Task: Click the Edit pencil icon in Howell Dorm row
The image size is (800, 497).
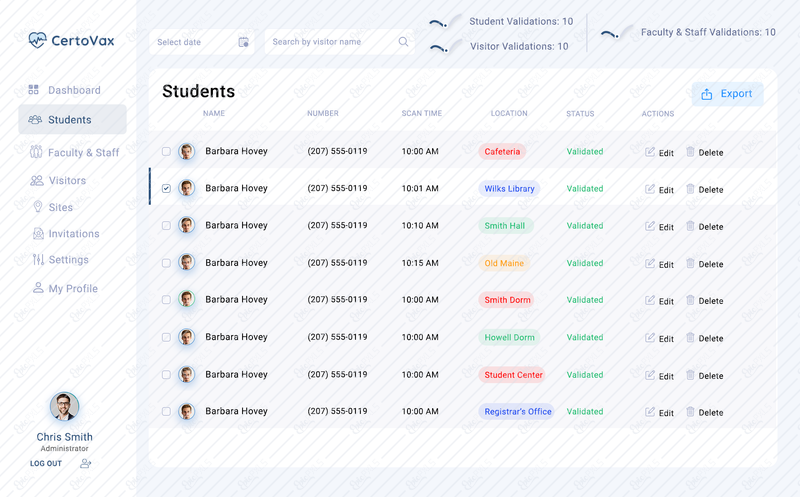Action: pyautogui.click(x=649, y=337)
